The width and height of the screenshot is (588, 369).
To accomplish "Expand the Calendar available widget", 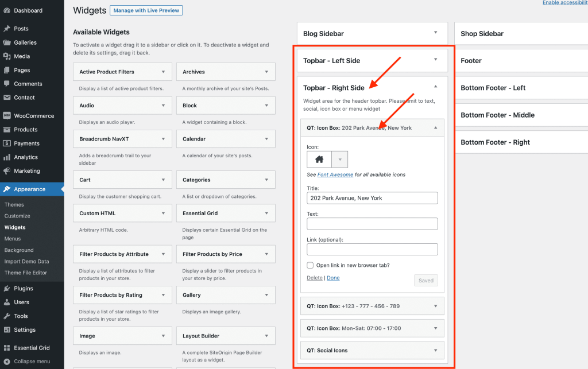I will click(266, 139).
